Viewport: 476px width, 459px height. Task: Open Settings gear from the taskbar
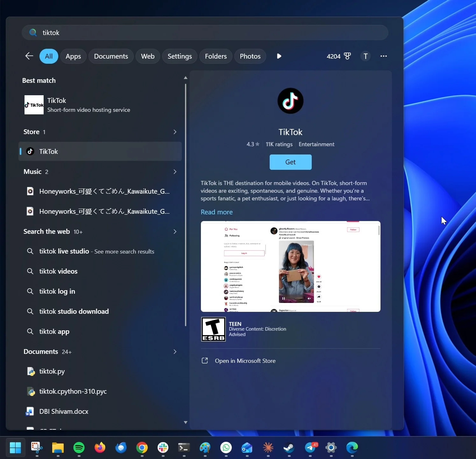331,448
